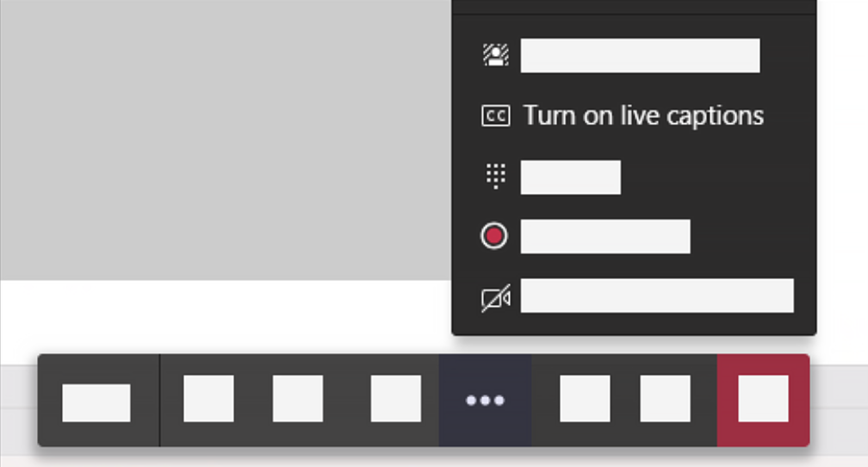Click the blanked label beside crossed-out camera icon
The height and width of the screenshot is (467, 868).
(x=657, y=296)
